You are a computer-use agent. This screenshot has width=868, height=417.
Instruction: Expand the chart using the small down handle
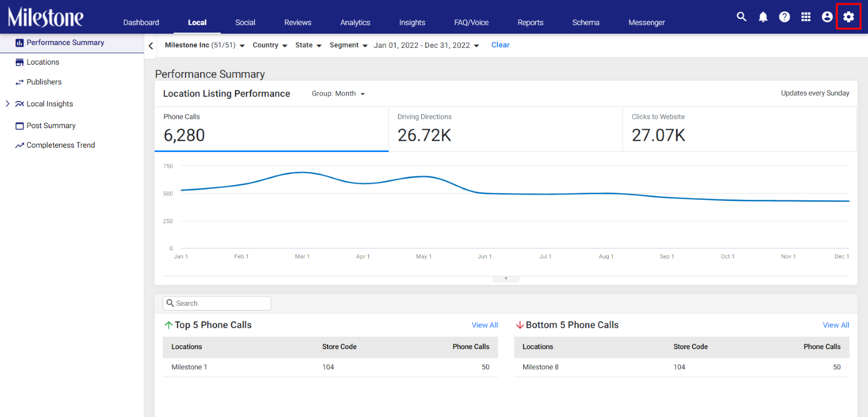pos(506,279)
